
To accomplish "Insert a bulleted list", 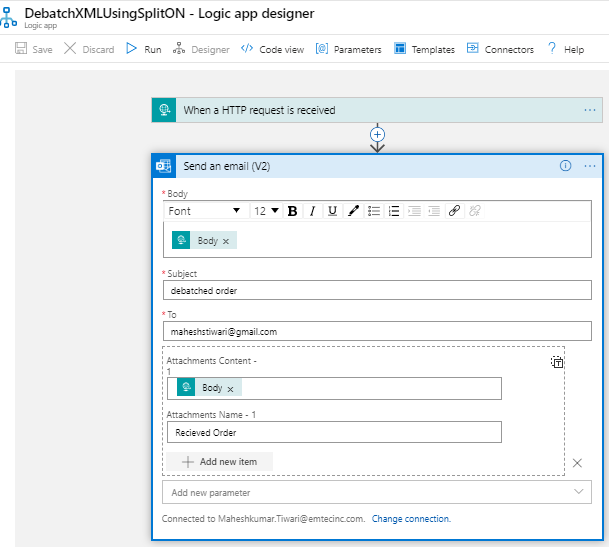I will pos(374,211).
